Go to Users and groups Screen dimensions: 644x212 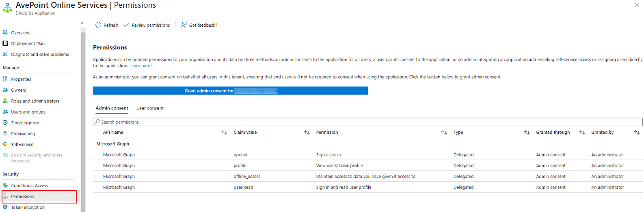pyautogui.click(x=28, y=112)
